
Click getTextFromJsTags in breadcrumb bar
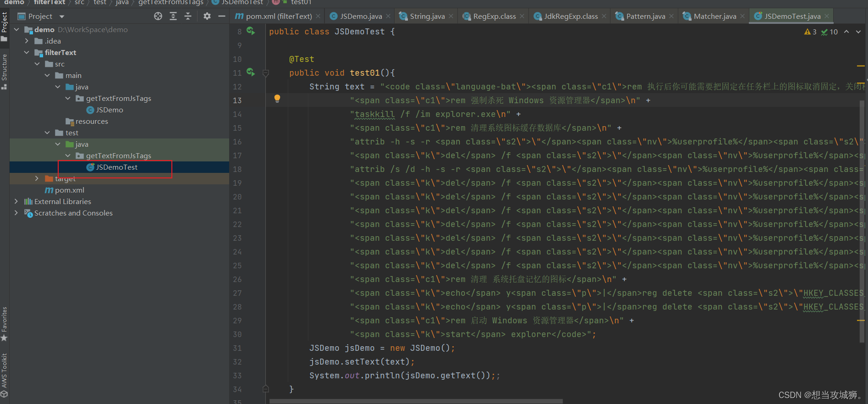point(171,2)
